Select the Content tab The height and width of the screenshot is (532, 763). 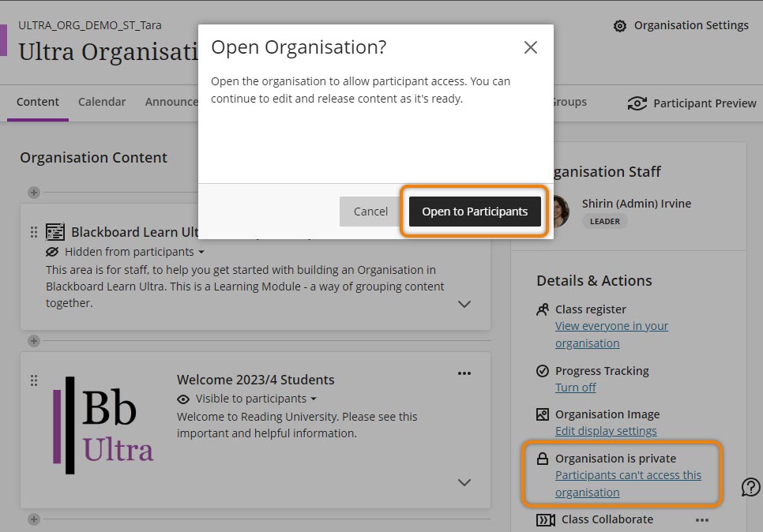pos(38,102)
